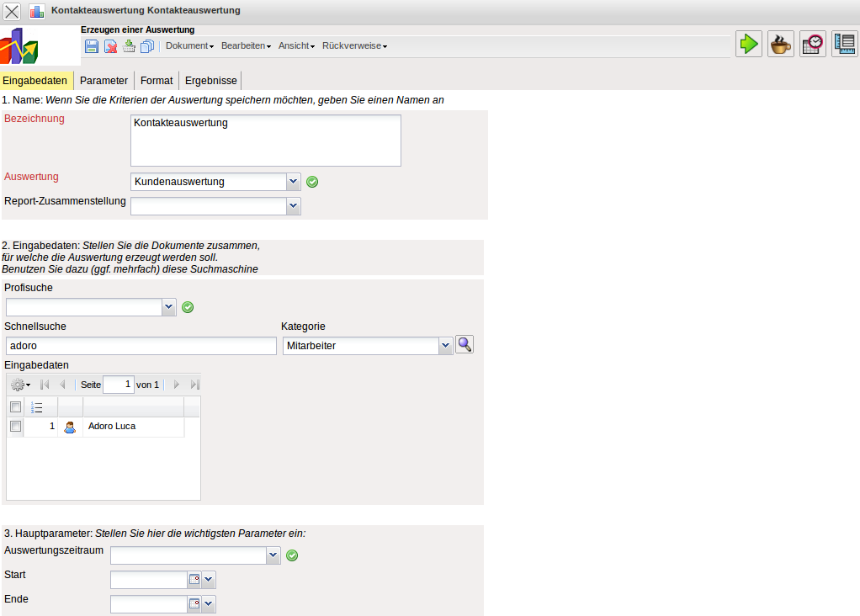
Task: Expand the Start date dropdown arrow
Action: point(209,579)
